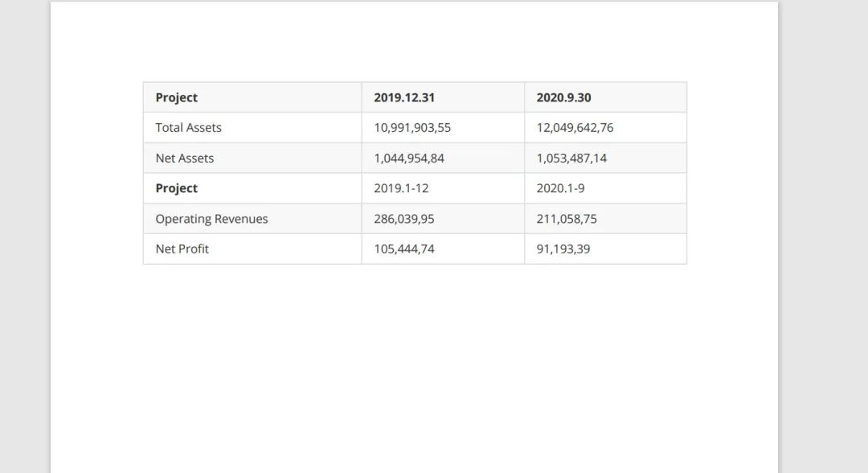This screenshot has width=868, height=473.
Task: Select the value 91,193,39
Action: 563,249
